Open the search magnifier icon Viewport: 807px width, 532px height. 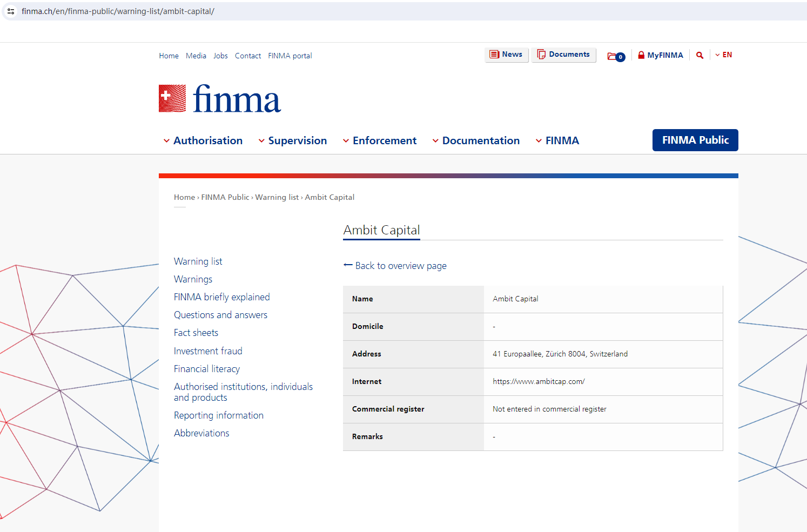coord(700,55)
